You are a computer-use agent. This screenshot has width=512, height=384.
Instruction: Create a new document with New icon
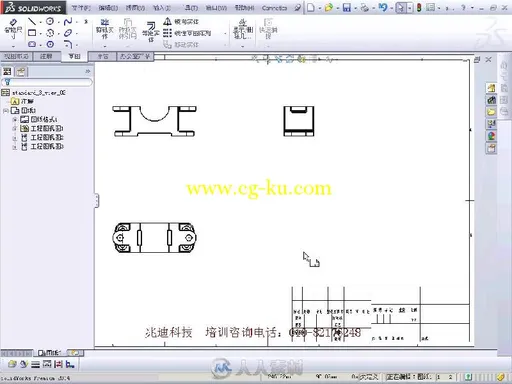311,7
